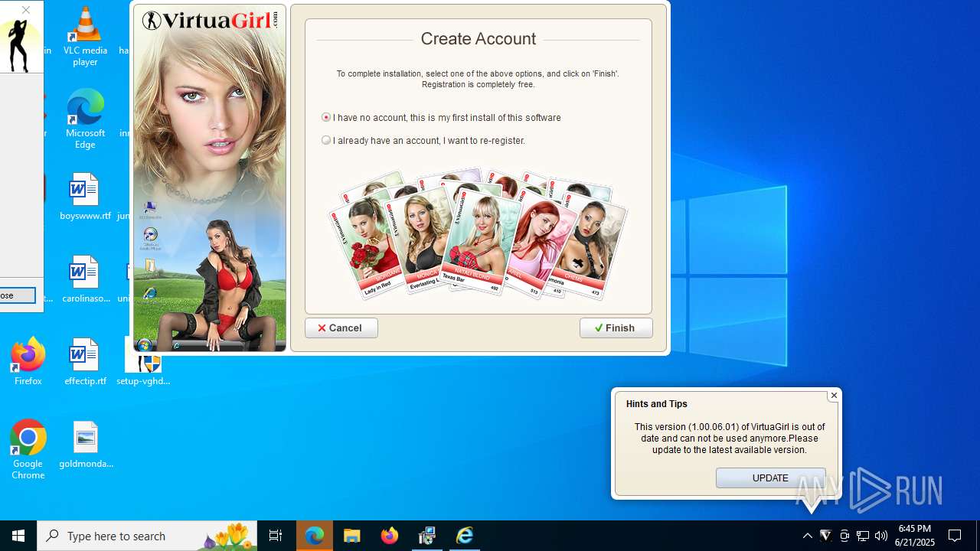The height and width of the screenshot is (551, 980).
Task: Open Task View on the taskbar
Action: point(276,536)
